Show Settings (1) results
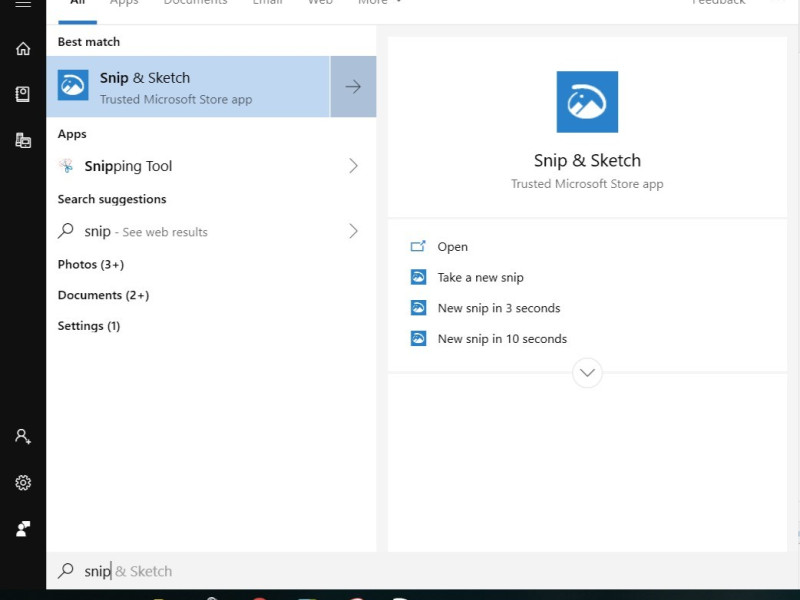Image resolution: width=800 pixels, height=600 pixels. 89,326
